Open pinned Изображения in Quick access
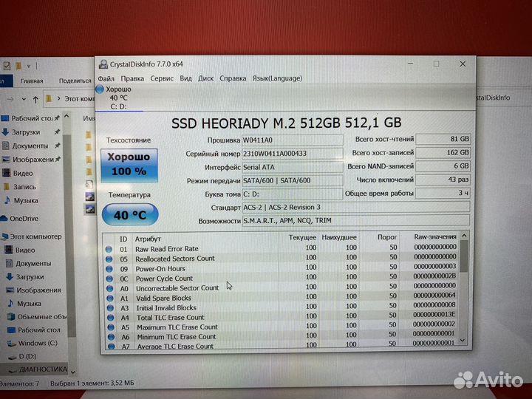The image size is (532, 399). [x=32, y=160]
